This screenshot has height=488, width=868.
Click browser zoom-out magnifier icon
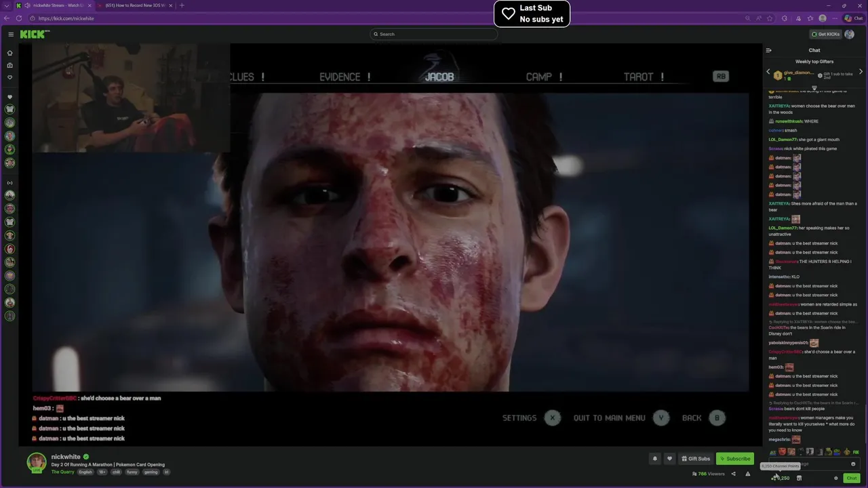(x=747, y=18)
